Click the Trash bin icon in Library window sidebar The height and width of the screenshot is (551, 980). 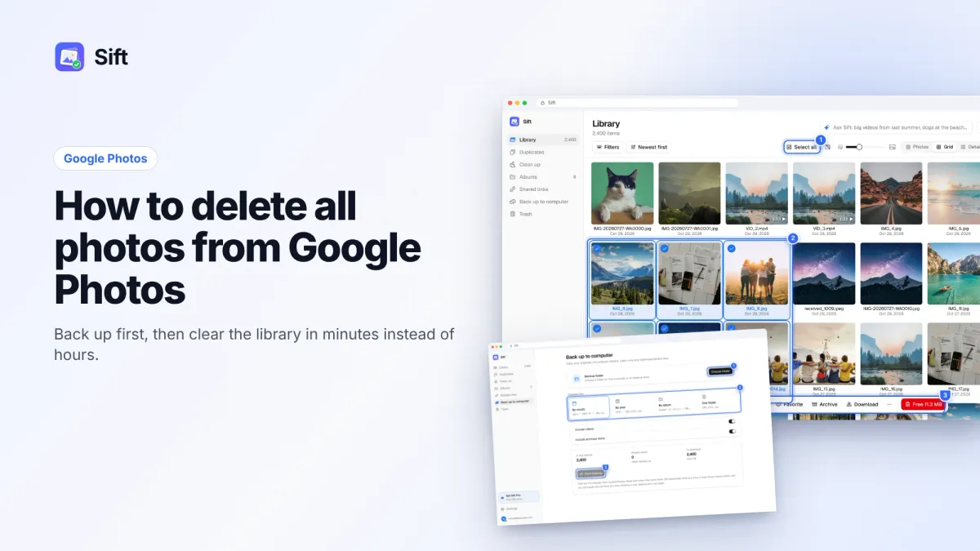click(x=512, y=214)
